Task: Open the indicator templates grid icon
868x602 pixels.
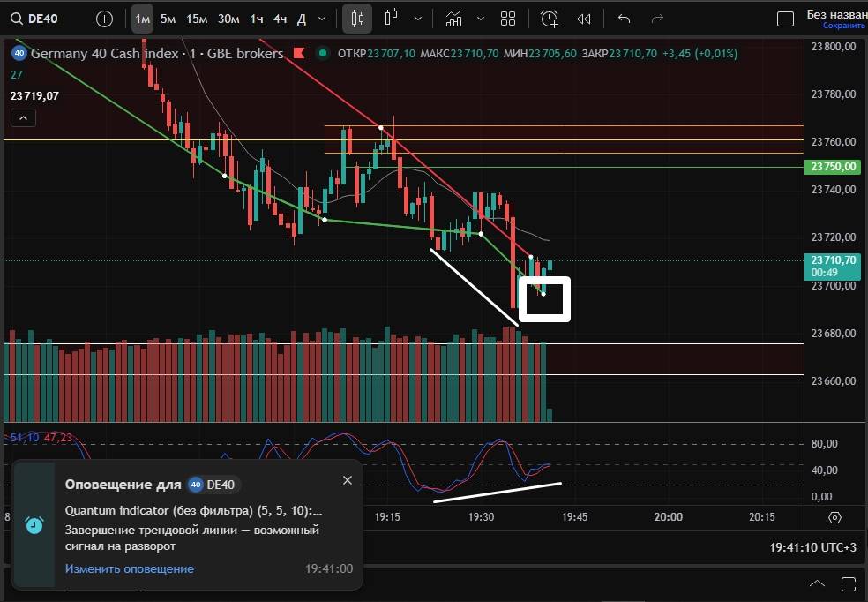Action: point(508,19)
